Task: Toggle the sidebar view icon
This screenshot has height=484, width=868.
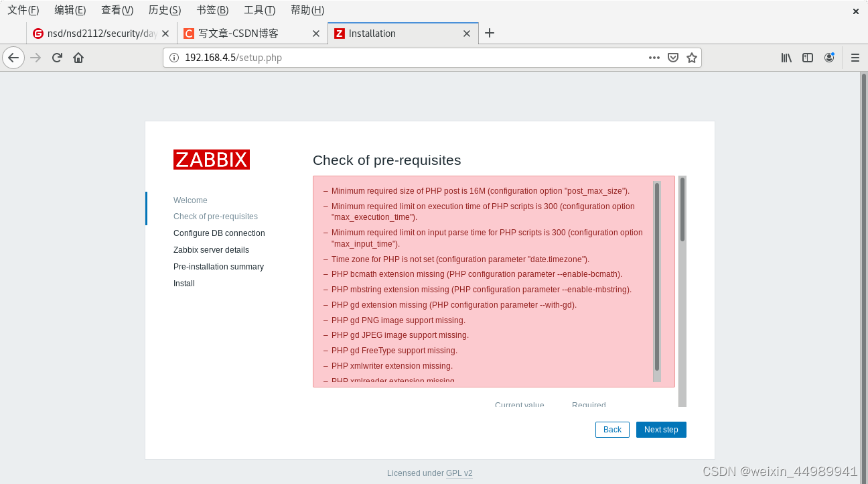Action: tap(808, 58)
